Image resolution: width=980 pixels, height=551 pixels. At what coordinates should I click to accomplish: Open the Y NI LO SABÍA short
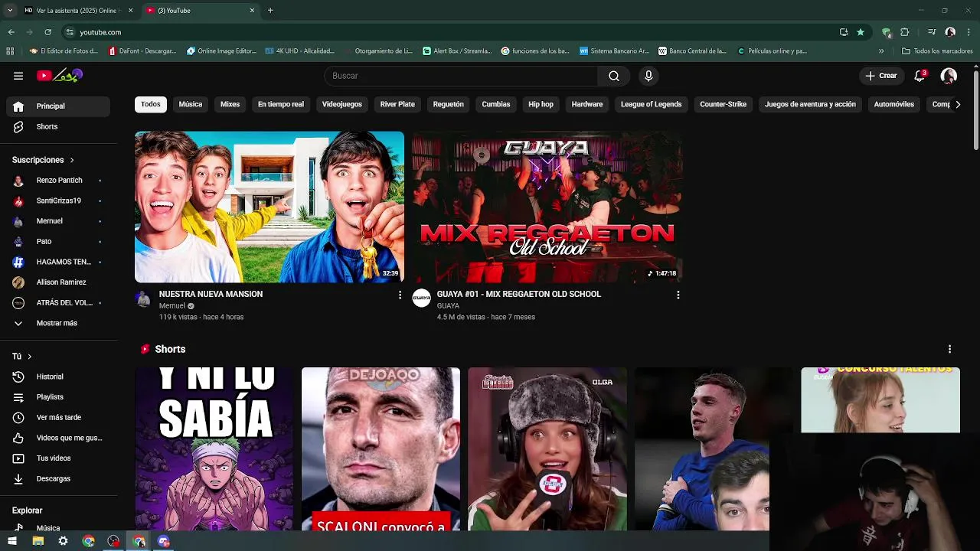point(214,449)
